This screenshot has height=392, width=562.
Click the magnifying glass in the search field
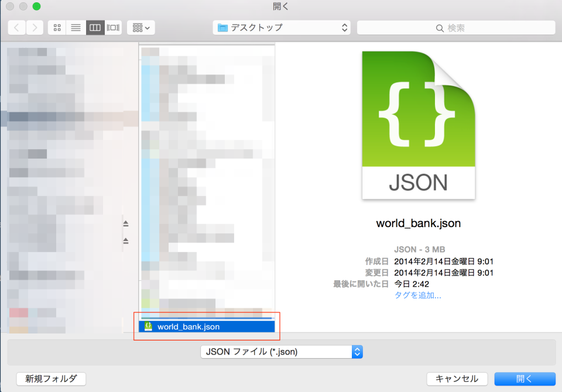point(440,27)
